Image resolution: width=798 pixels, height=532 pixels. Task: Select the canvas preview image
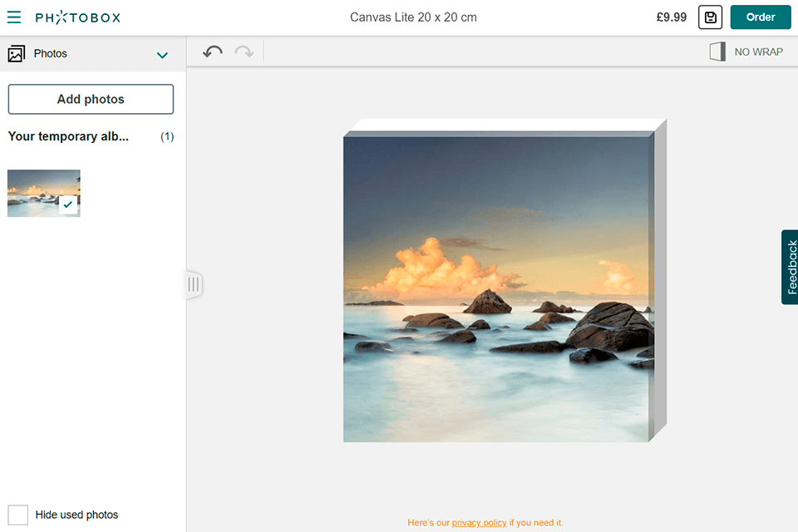499,286
